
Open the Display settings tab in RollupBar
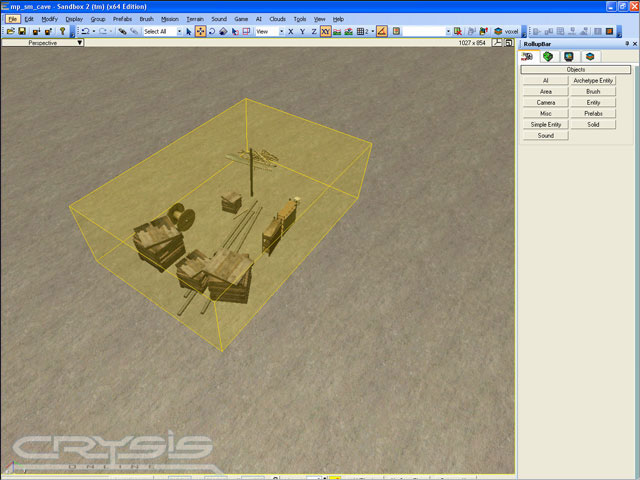click(569, 56)
